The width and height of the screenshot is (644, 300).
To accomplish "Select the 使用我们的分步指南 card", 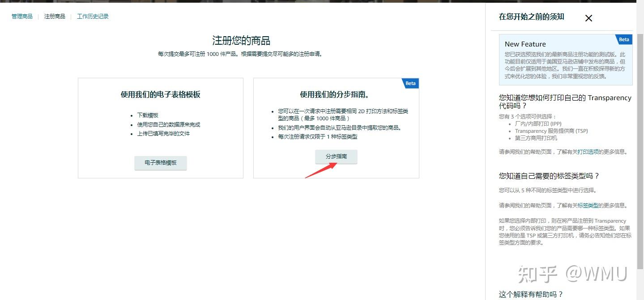I will (x=336, y=128).
